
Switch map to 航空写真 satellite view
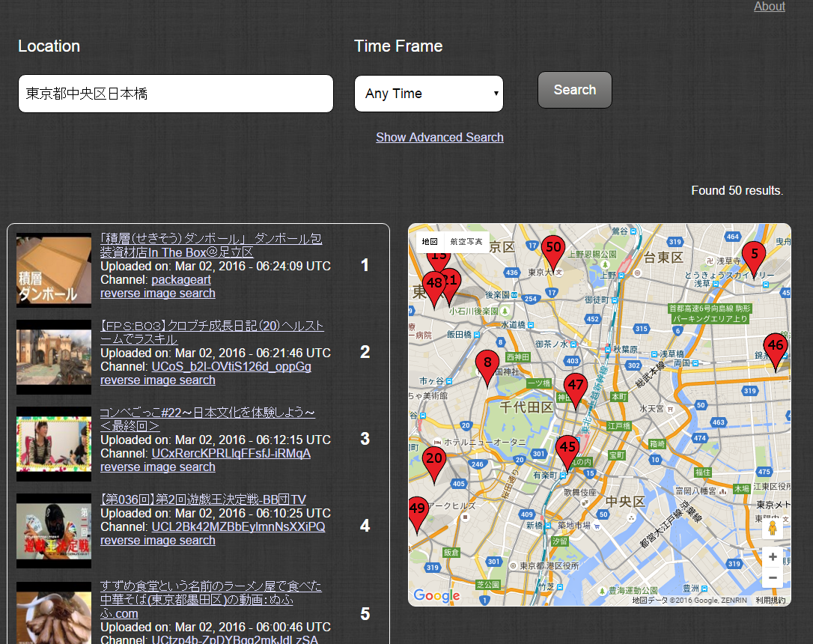pos(466,242)
